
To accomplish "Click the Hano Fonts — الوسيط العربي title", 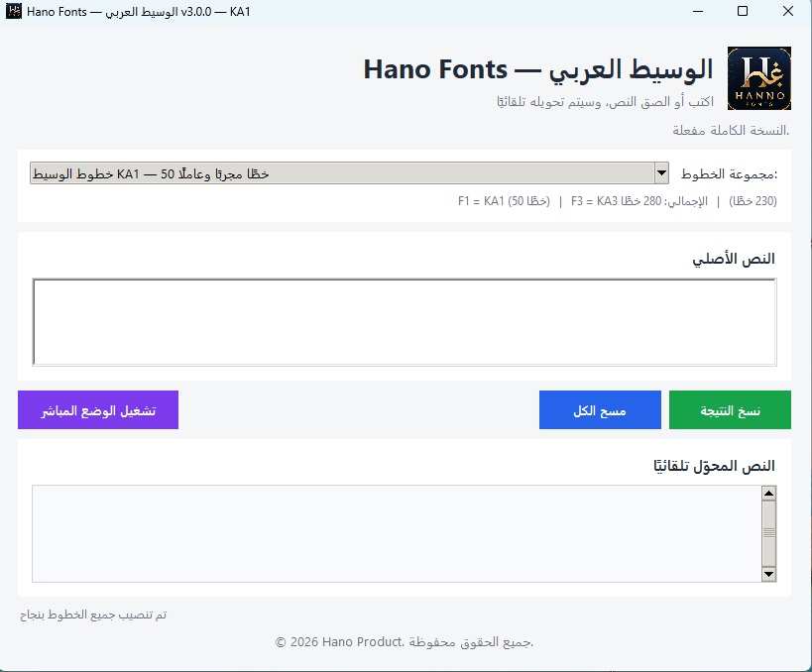I will [538, 69].
